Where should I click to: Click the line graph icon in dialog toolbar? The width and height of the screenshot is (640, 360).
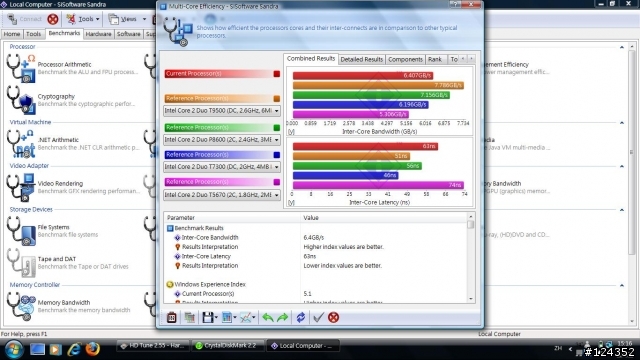245,318
